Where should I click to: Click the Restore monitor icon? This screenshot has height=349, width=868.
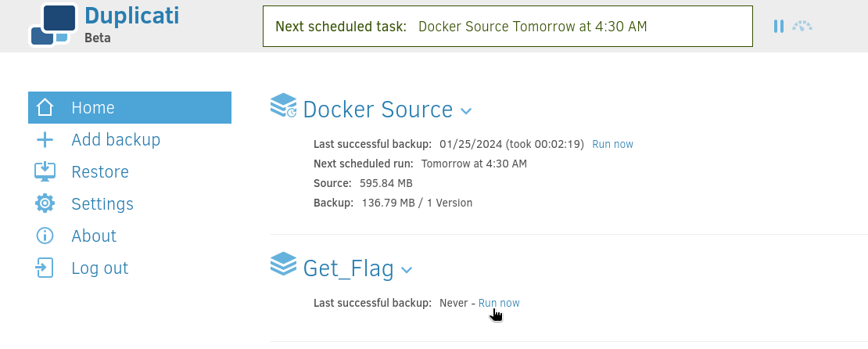(45, 171)
